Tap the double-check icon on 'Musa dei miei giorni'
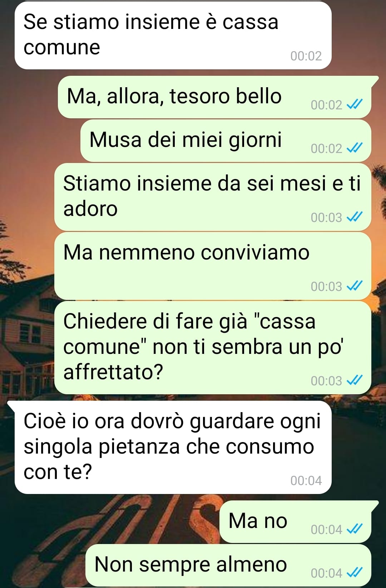The width and height of the screenshot is (386, 588). 355,148
